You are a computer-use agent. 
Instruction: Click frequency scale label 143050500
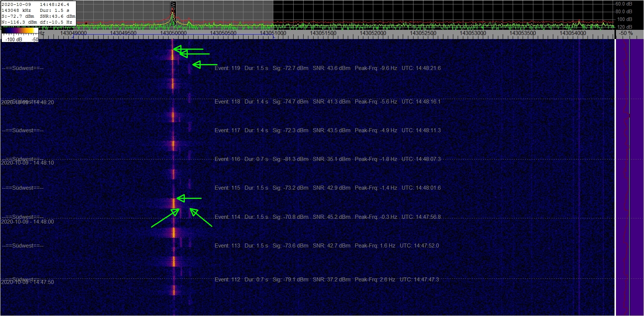(x=223, y=33)
